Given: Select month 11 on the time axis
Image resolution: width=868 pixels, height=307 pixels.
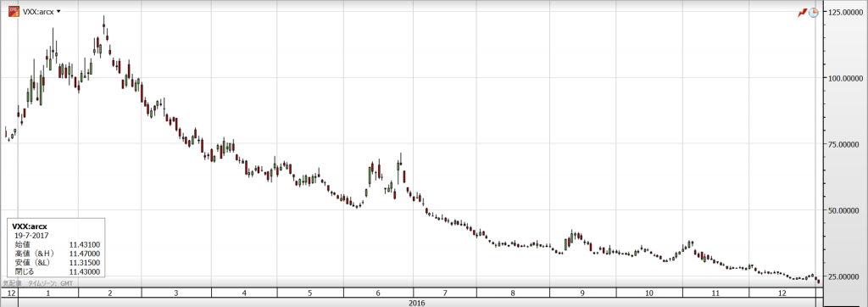Looking at the screenshot, I should [715, 293].
